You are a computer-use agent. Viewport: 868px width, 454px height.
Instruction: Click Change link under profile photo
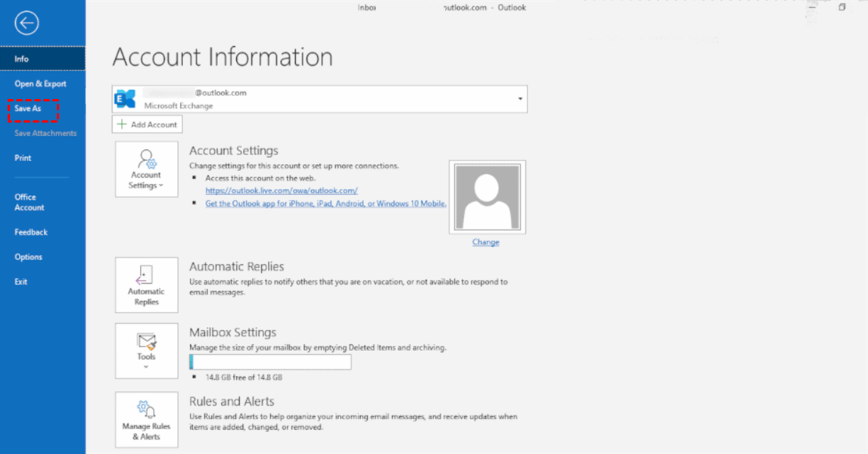(x=486, y=242)
